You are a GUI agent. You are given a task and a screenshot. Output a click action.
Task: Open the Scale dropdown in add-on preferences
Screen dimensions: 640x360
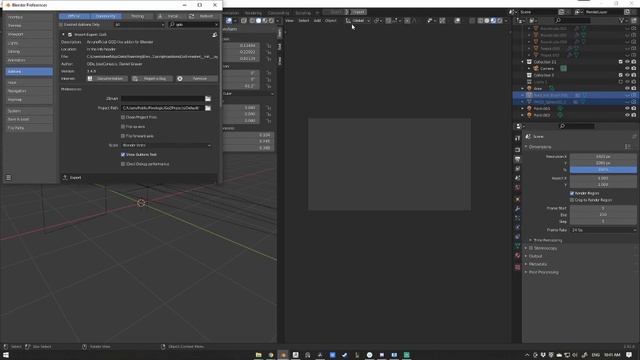coord(166,145)
